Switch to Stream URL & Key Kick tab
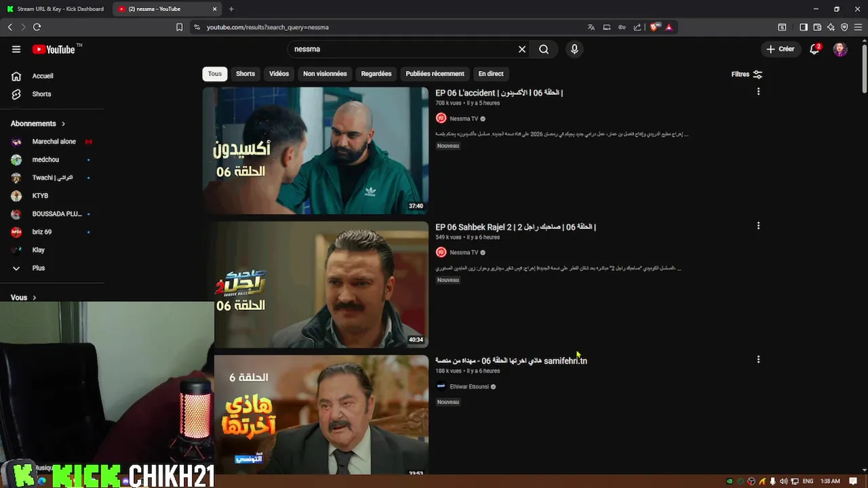The image size is (868, 488). (x=56, y=9)
